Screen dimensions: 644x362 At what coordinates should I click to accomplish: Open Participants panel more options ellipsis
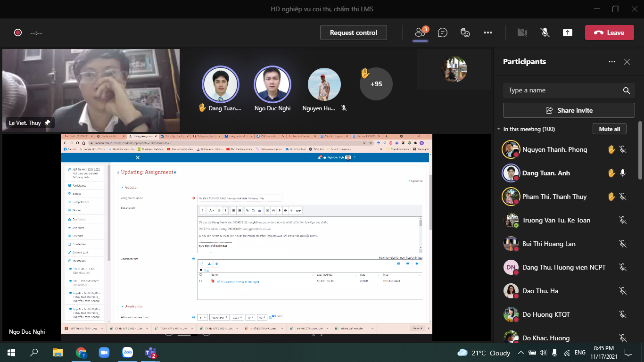tap(611, 62)
